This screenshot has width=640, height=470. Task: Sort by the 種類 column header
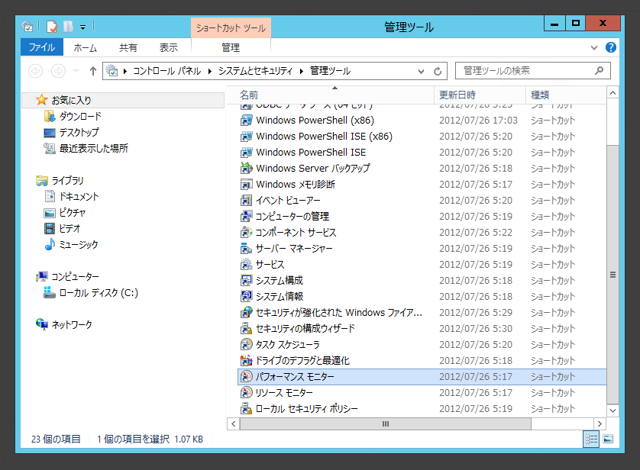566,95
